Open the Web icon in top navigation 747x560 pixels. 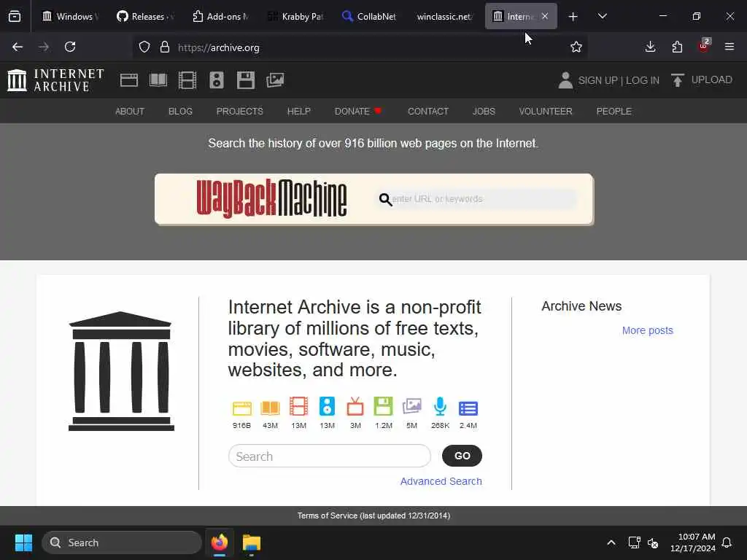(x=129, y=80)
